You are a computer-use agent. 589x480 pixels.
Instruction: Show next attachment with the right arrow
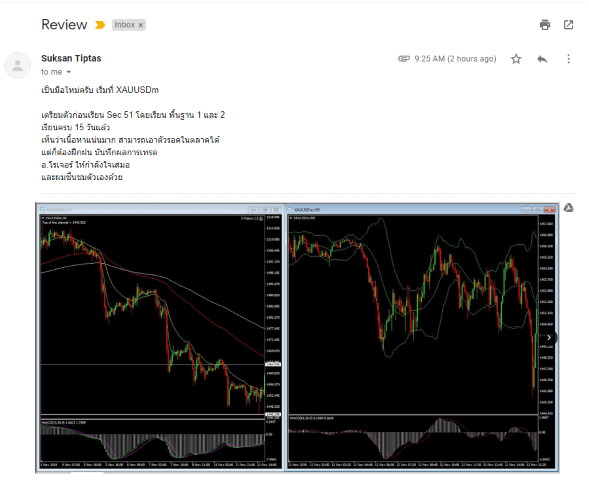click(x=549, y=337)
